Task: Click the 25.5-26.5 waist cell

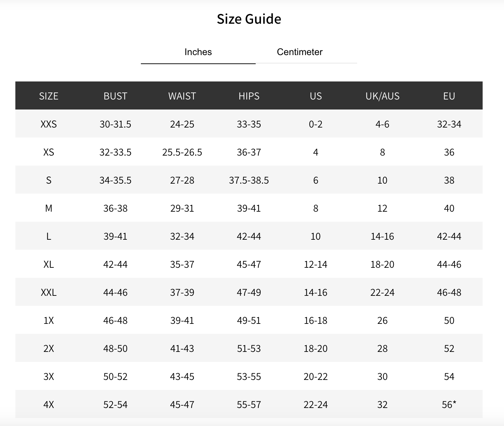Action: coord(182,152)
